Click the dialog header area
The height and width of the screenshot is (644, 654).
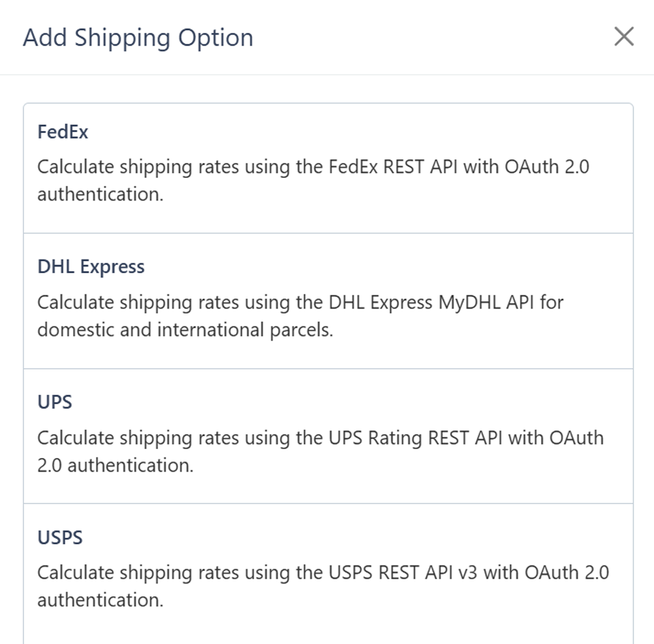(327, 37)
